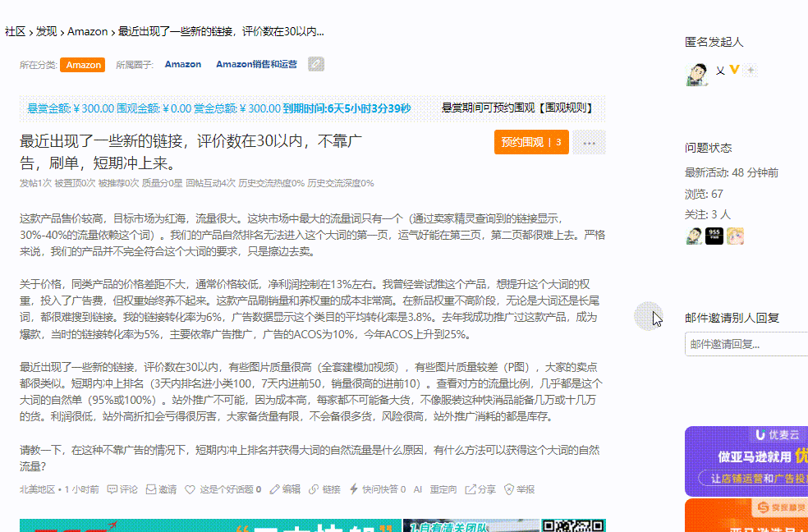Click the 邮件邀请回复 input field
The image size is (808, 532).
(x=746, y=344)
